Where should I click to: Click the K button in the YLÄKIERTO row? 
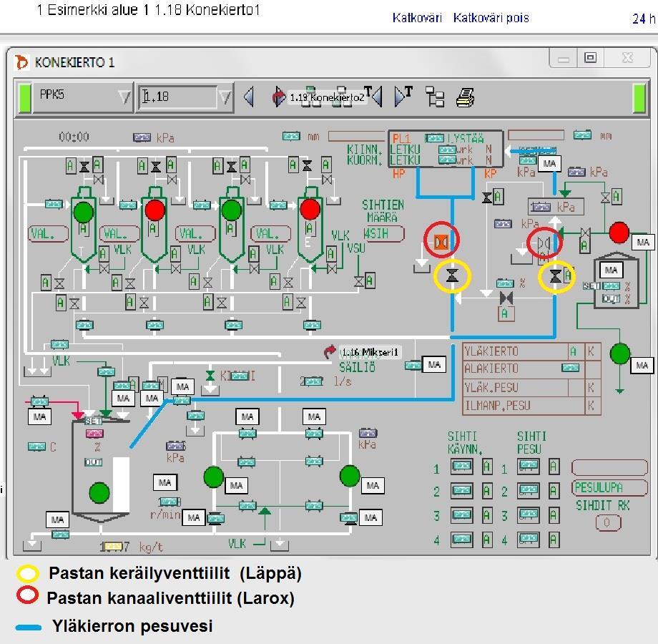(x=591, y=351)
